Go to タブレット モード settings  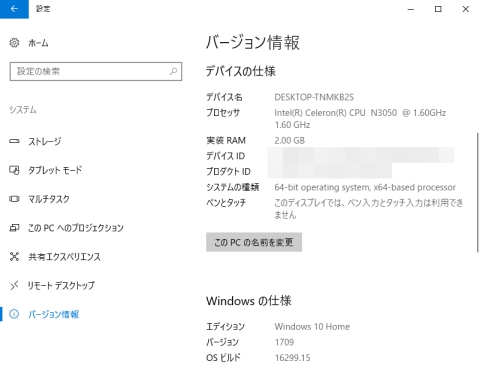click(x=55, y=170)
